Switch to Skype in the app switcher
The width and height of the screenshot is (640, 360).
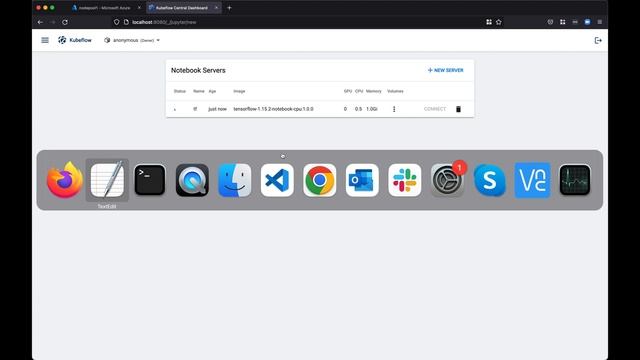coord(489,180)
